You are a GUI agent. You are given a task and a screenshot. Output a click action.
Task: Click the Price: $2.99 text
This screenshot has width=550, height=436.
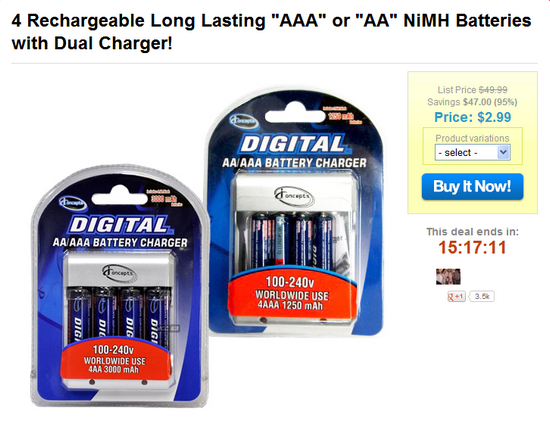472,117
